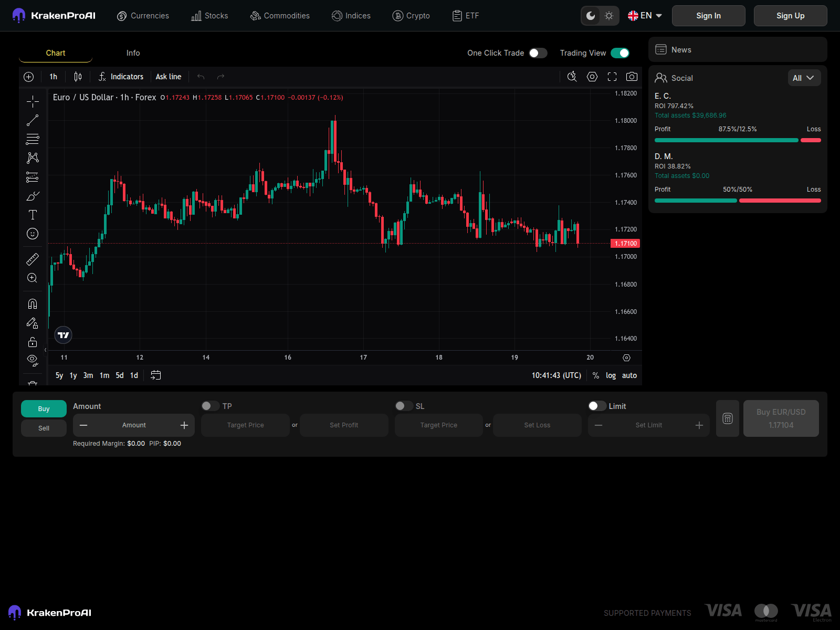Open the candlestick chart style menu
Image resolution: width=840 pixels, height=630 pixels.
click(x=78, y=77)
